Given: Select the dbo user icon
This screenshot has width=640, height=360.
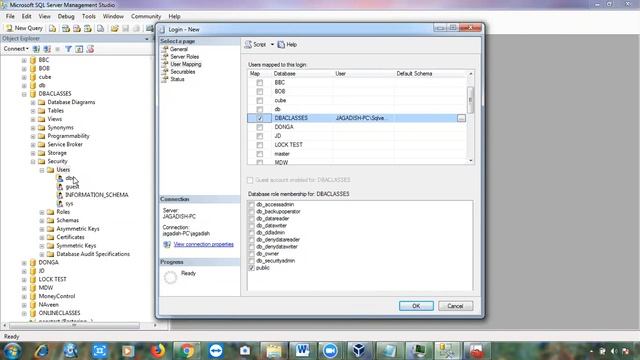Looking at the screenshot, I should [x=60, y=178].
